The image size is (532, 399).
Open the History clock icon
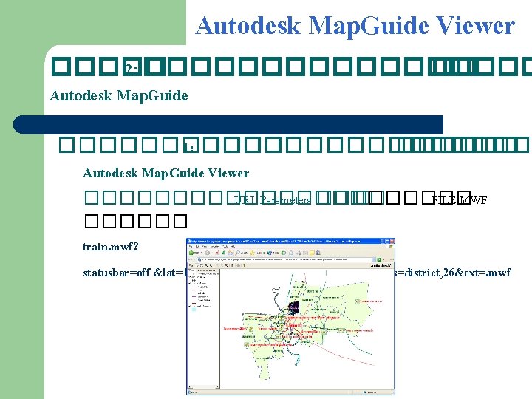[283, 253]
